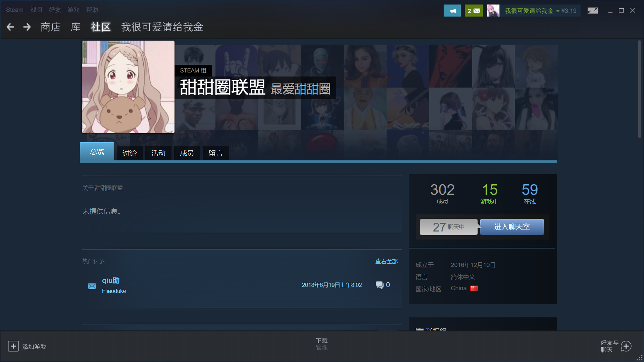The width and height of the screenshot is (644, 362).
Task: Click the group's avatar image
Action: click(x=128, y=87)
